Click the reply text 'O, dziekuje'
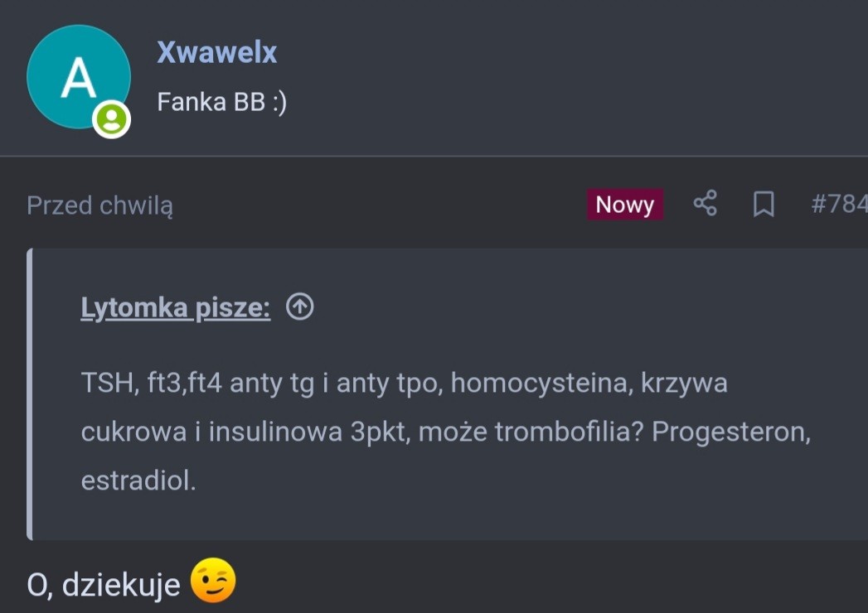 [x=104, y=585]
